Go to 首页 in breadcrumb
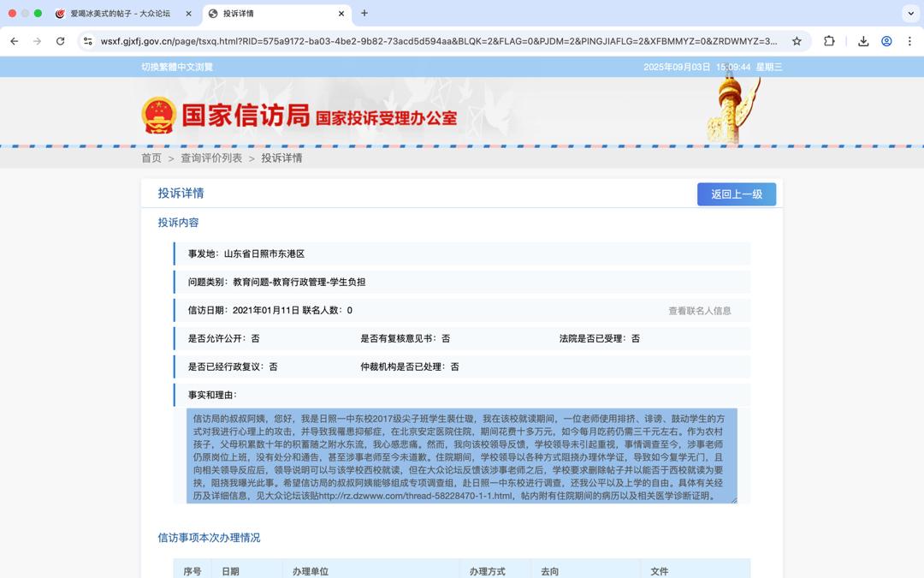This screenshot has height=578, width=924. 151,158
